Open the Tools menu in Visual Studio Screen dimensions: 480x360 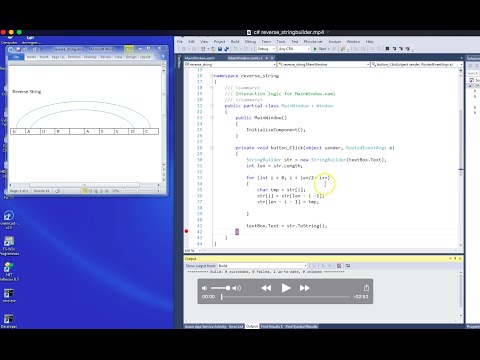pos(281,42)
